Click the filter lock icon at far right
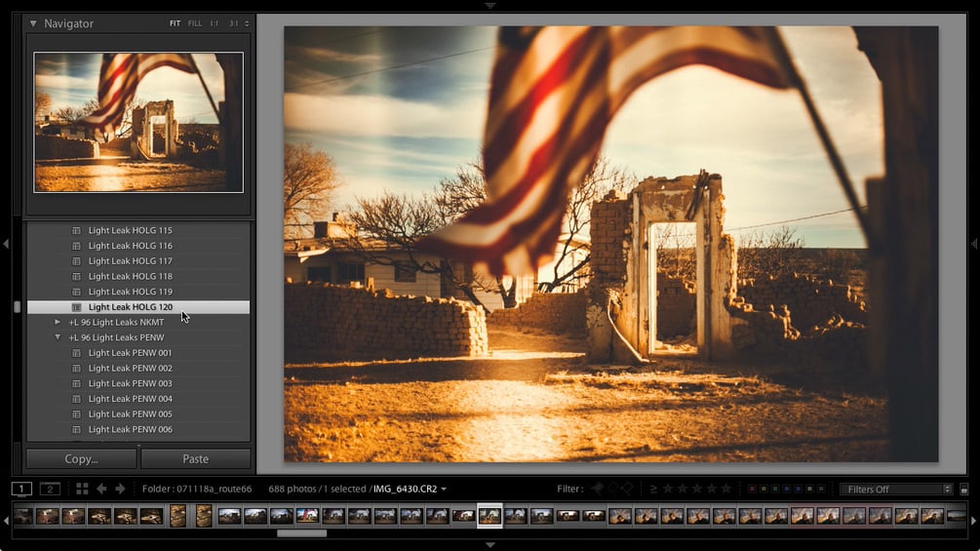Image resolution: width=980 pixels, height=551 pixels. [x=963, y=490]
